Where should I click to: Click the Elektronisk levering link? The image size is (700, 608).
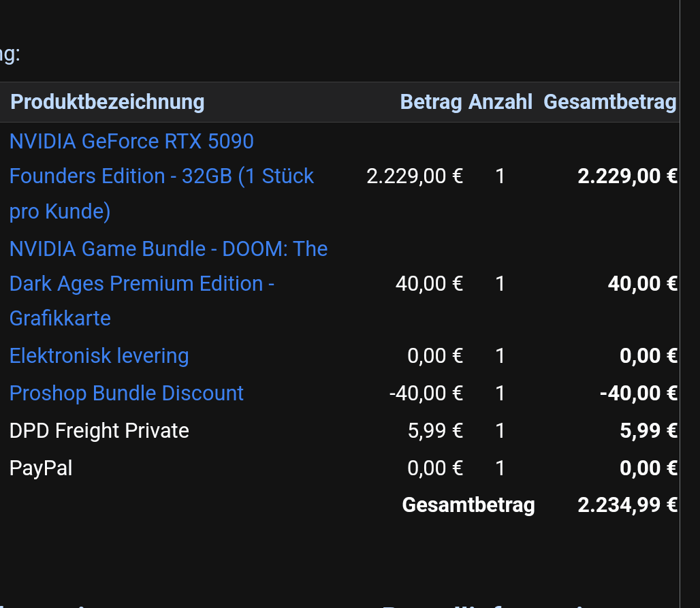(x=99, y=355)
